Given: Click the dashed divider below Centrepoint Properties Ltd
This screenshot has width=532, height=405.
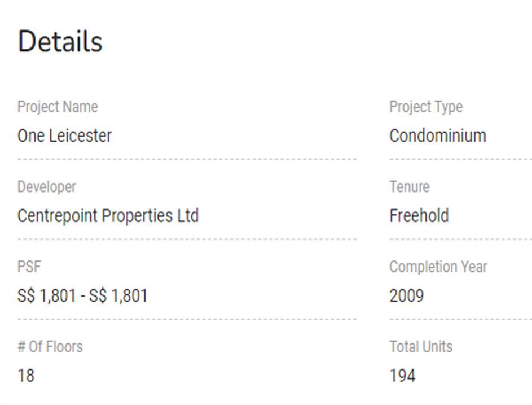Looking at the screenshot, I should (x=187, y=239).
